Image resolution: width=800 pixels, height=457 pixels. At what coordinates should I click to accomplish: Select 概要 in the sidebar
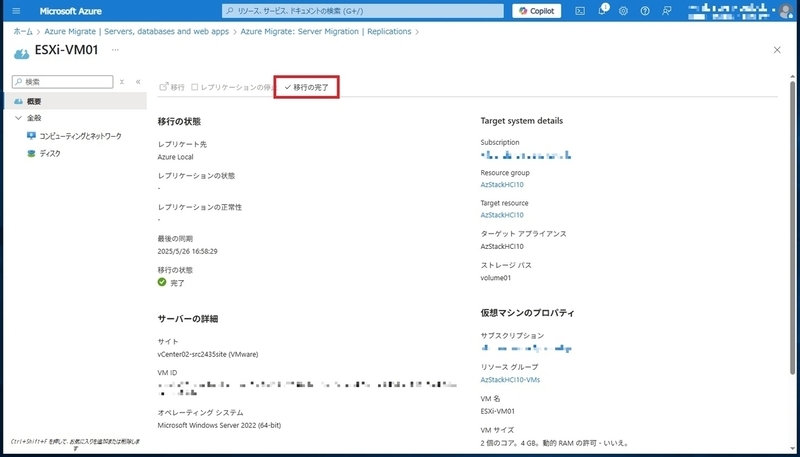75,101
